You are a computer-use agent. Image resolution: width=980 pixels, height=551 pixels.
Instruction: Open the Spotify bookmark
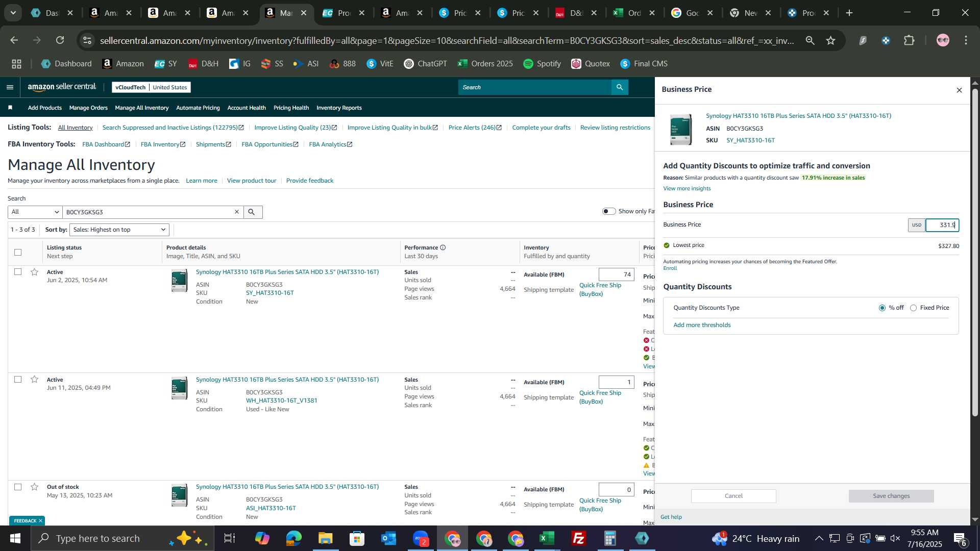pyautogui.click(x=542, y=64)
